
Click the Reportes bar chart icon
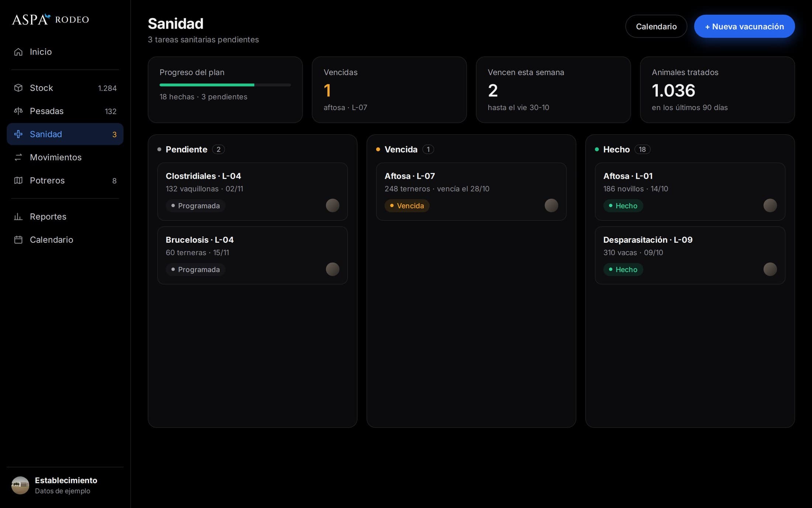point(18,217)
